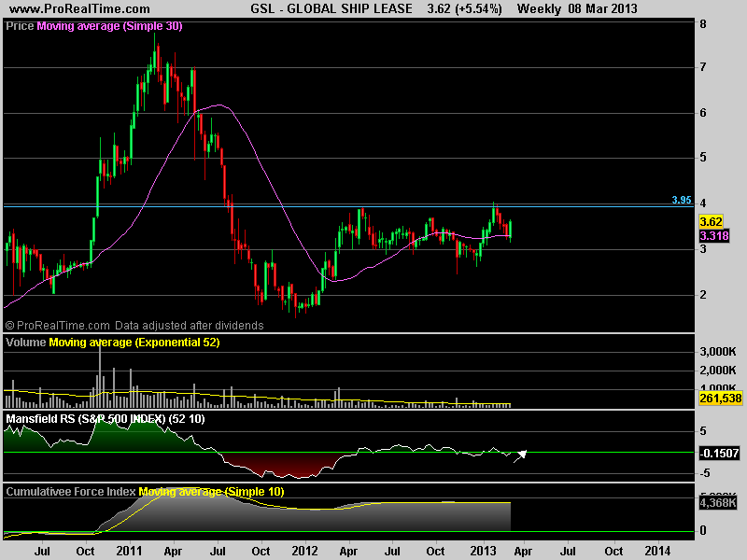
Task: Click the ProRealTime.com data adjusted copyright note
Action: pyautogui.click(x=134, y=325)
